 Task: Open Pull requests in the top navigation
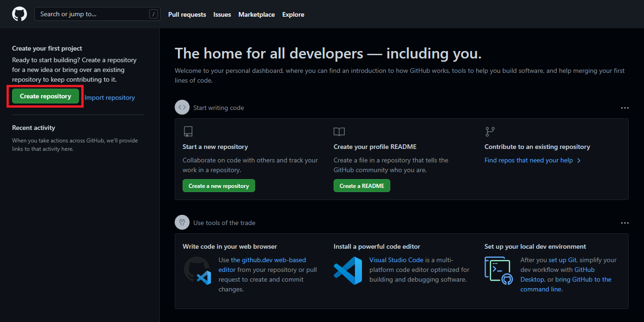187,14
